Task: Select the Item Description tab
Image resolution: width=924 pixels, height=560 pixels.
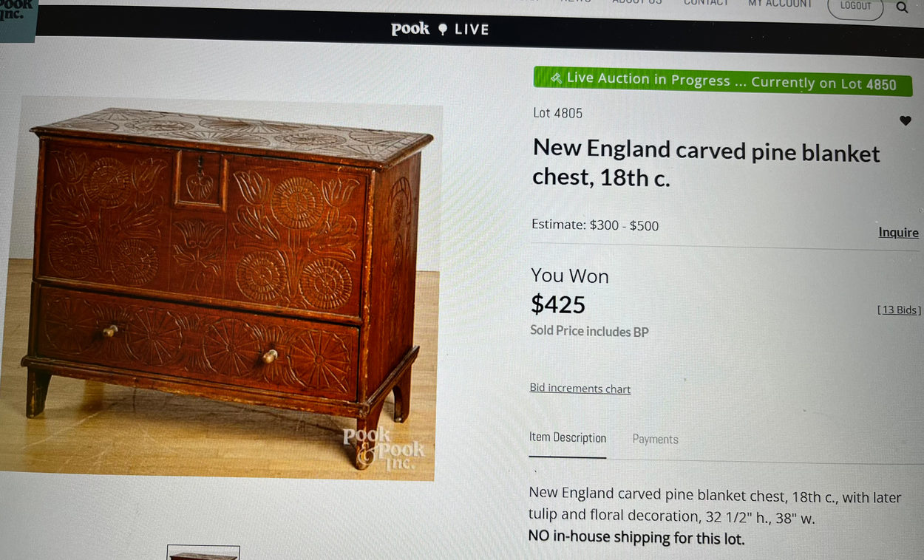Action: [568, 437]
